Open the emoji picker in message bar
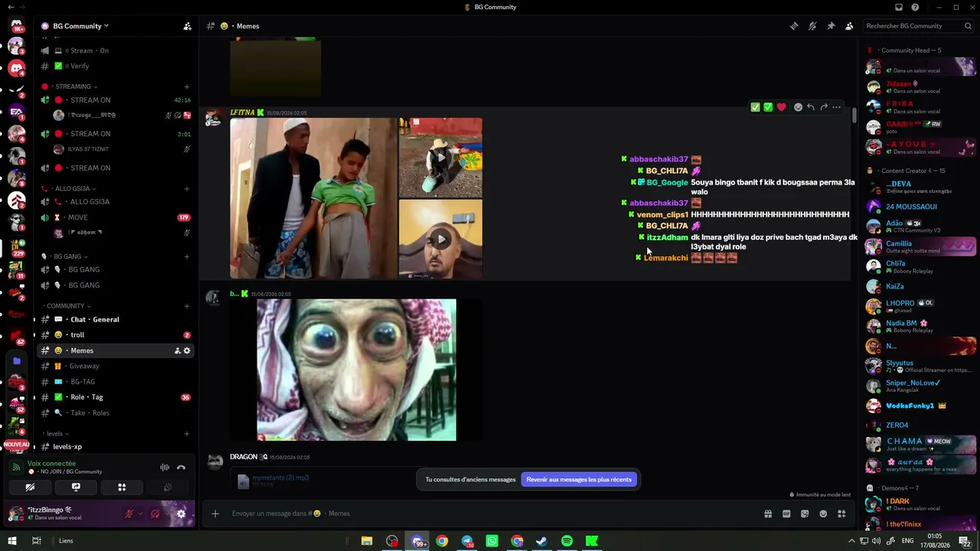Image resolution: width=980 pixels, height=551 pixels. [823, 514]
